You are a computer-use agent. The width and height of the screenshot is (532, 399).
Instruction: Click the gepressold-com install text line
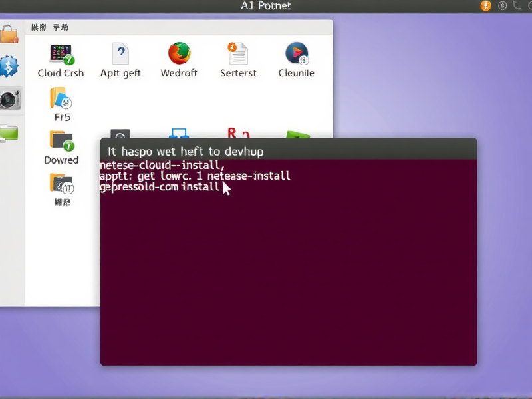click(160, 187)
